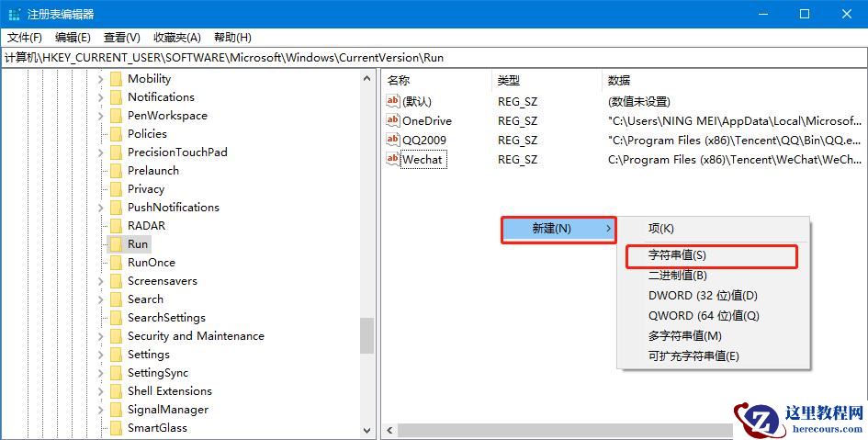Click the Shell Extensions folder icon

point(116,391)
